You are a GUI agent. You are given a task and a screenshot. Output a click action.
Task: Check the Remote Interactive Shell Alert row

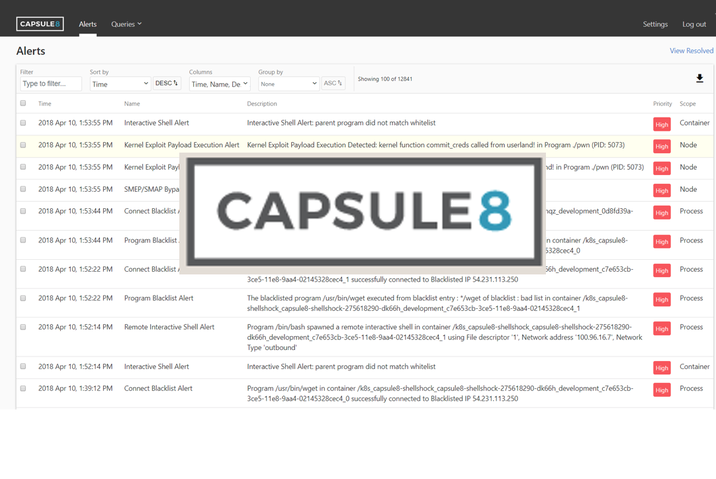23,327
